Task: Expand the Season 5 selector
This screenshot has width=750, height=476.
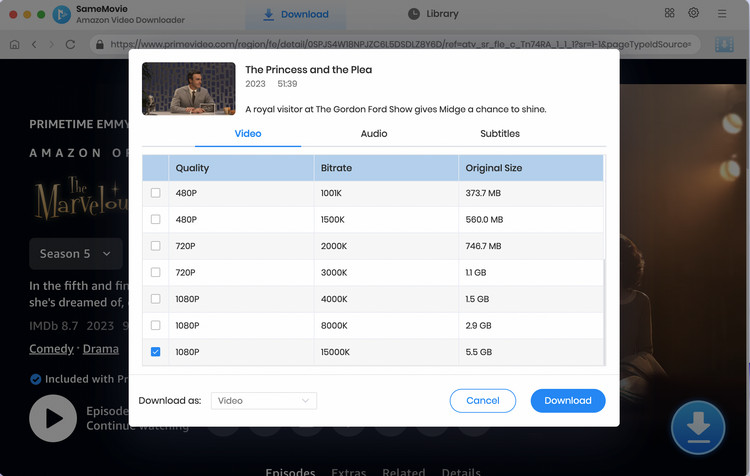Action: pyautogui.click(x=76, y=254)
